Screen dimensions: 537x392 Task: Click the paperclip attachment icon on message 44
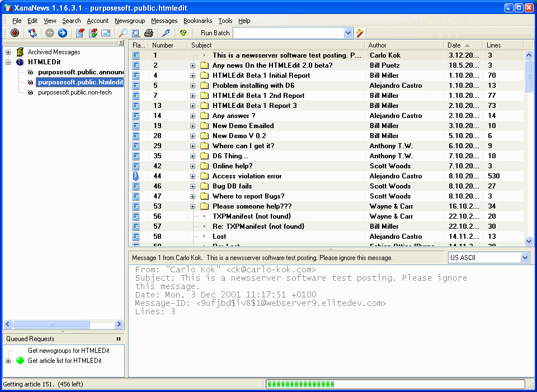pos(136,176)
